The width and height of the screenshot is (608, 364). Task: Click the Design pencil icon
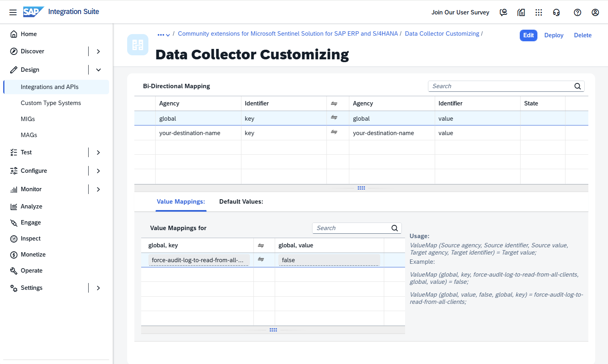(x=14, y=70)
